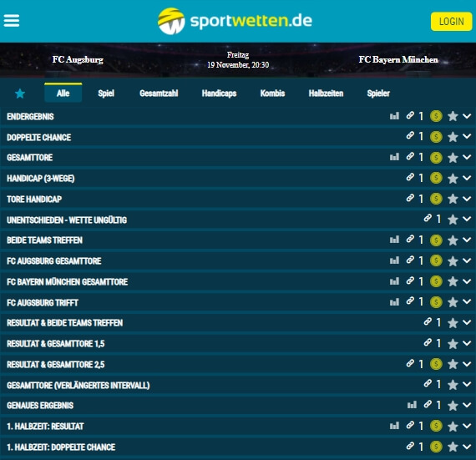Open statistics icon for Beide Teams Treffen

point(394,240)
